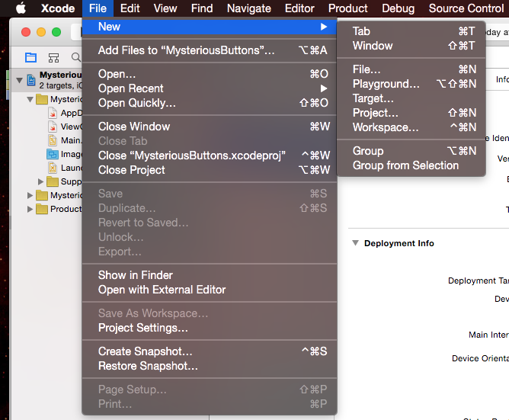This screenshot has width=509, height=420.
Task: Show the Find navigator magnifier icon
Action: pos(76,57)
